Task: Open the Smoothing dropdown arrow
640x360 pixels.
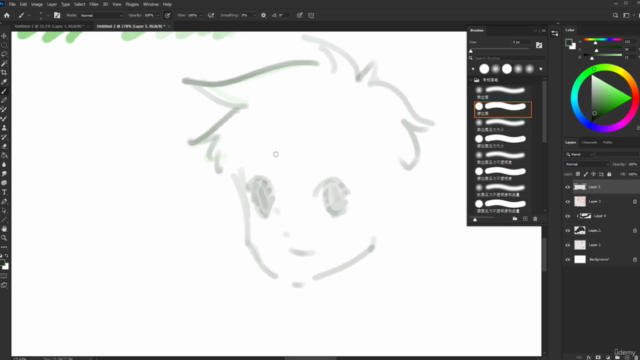Action: (x=254, y=16)
